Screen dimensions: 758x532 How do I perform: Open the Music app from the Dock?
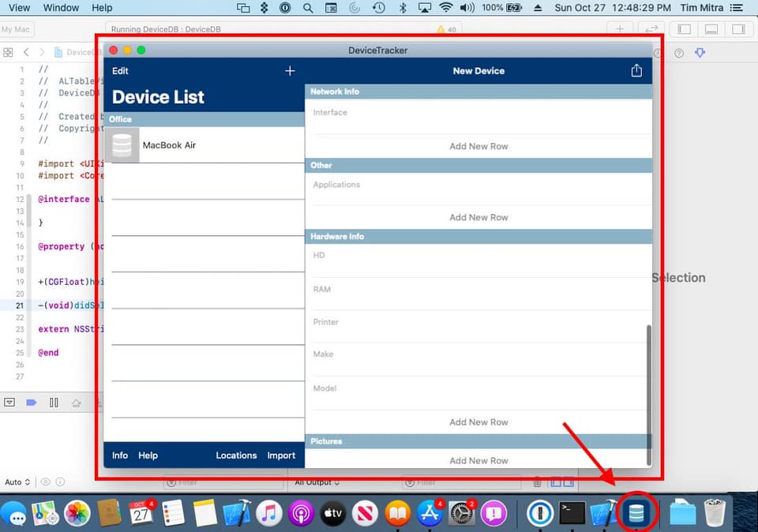(268, 513)
